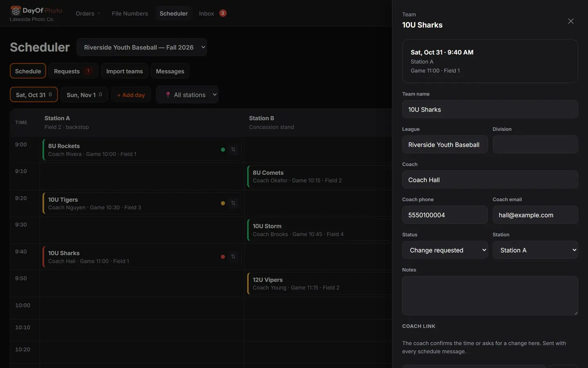588x368 pixels.
Task: Switch to the Requests tab
Action: pyautogui.click(x=73, y=71)
